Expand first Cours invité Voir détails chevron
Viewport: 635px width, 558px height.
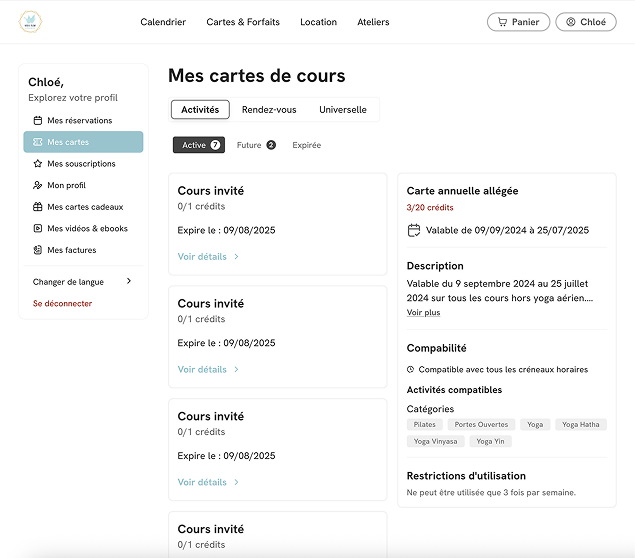[237, 257]
